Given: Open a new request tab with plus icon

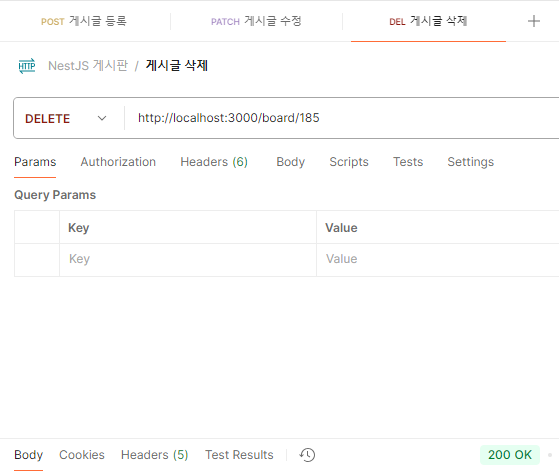Looking at the screenshot, I should point(533,21).
